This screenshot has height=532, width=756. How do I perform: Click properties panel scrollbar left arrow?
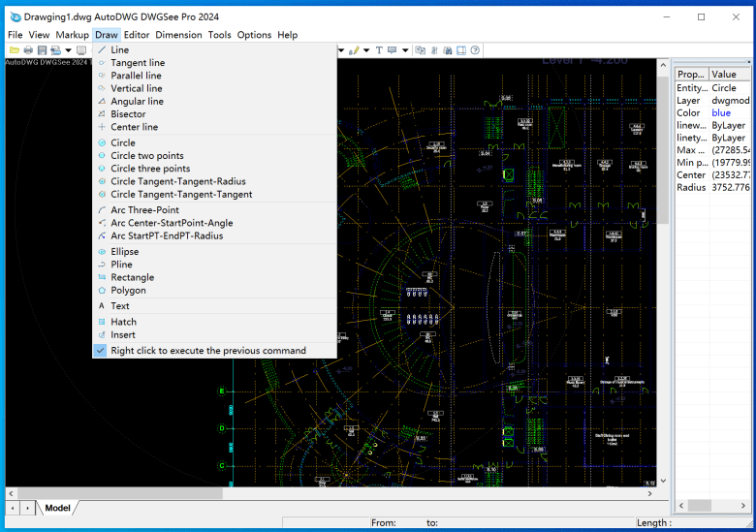click(681, 506)
